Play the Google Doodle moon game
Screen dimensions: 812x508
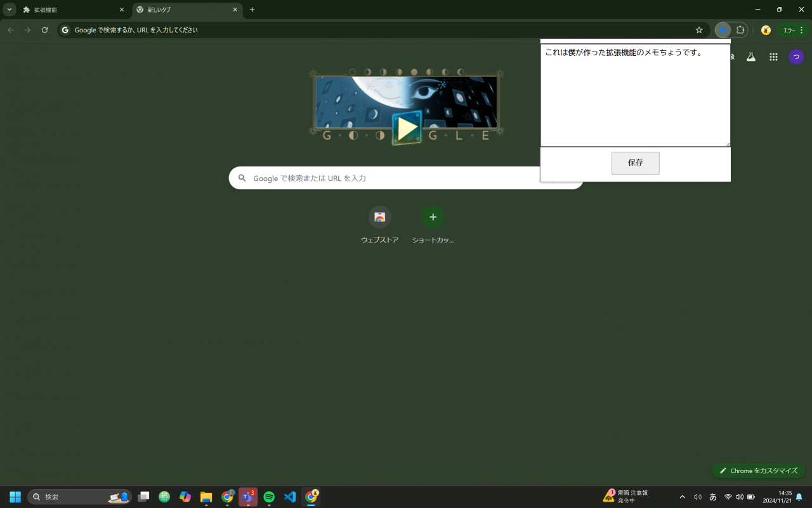[406, 128]
